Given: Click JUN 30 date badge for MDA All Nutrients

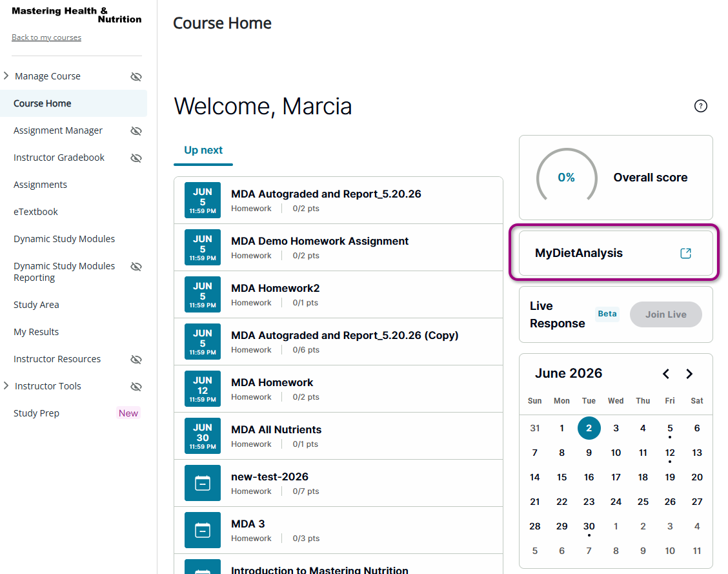Looking at the screenshot, I should point(203,436).
